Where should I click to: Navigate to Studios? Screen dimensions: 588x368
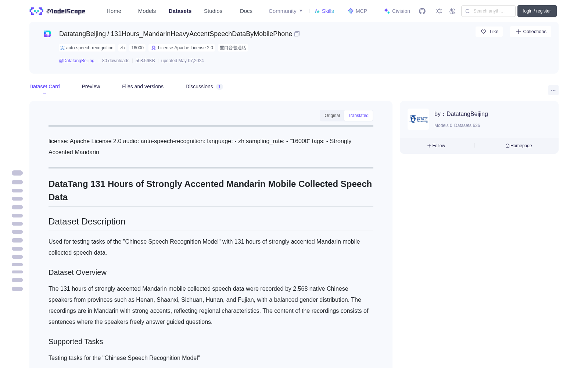[213, 11]
